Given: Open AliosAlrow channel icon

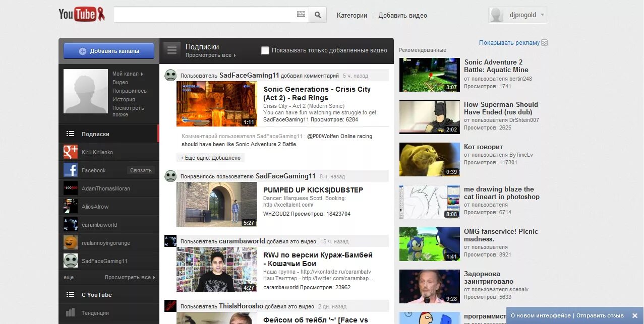Looking at the screenshot, I should [x=71, y=207].
